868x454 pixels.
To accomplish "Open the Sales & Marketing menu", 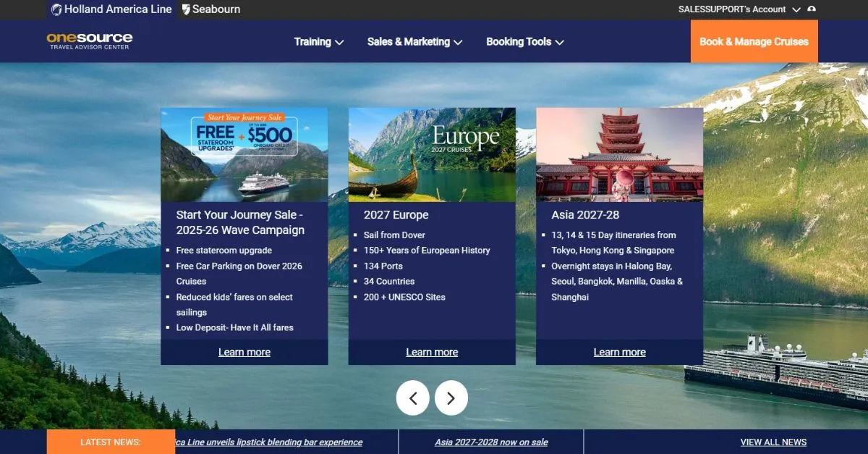I will pos(414,41).
